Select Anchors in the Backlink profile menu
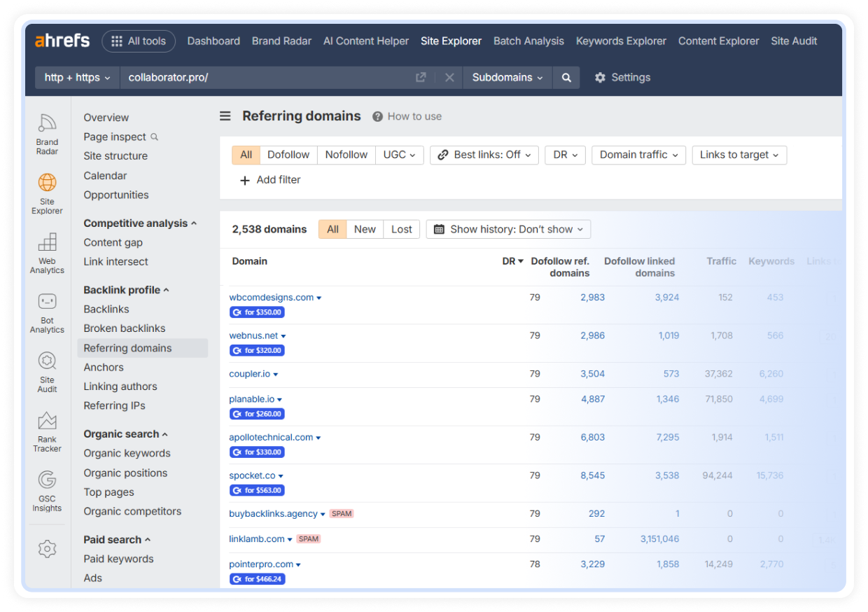This screenshot has width=868, height=612. pyautogui.click(x=104, y=367)
